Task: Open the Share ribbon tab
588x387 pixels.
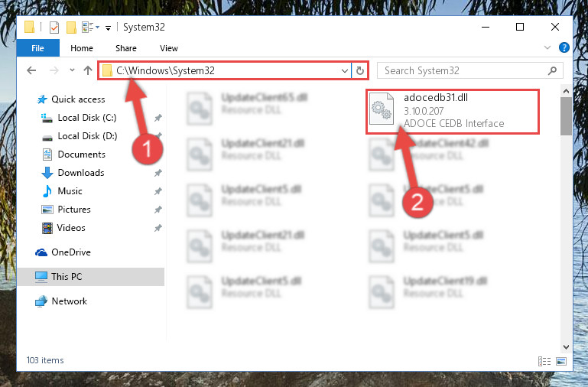Action: pos(126,48)
